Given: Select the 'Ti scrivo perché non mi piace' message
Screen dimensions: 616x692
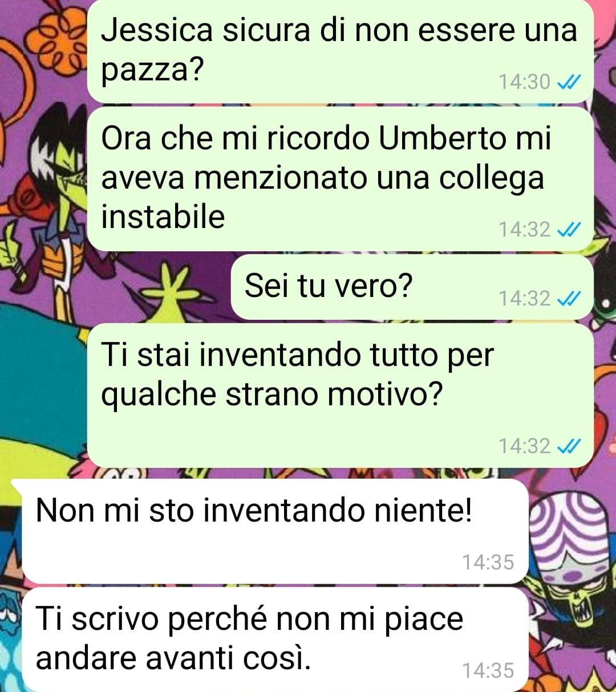Looking at the screenshot, I should click(x=274, y=640).
